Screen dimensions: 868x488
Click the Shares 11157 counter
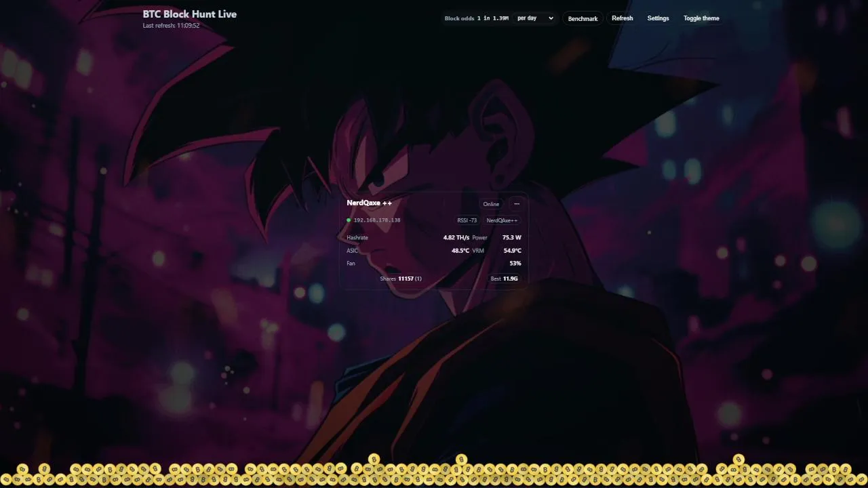click(401, 279)
